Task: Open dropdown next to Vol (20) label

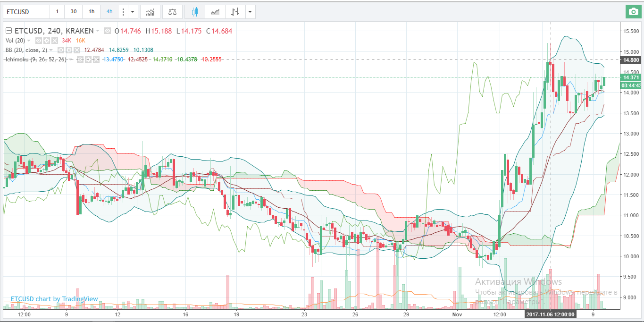Action: pyautogui.click(x=29, y=41)
